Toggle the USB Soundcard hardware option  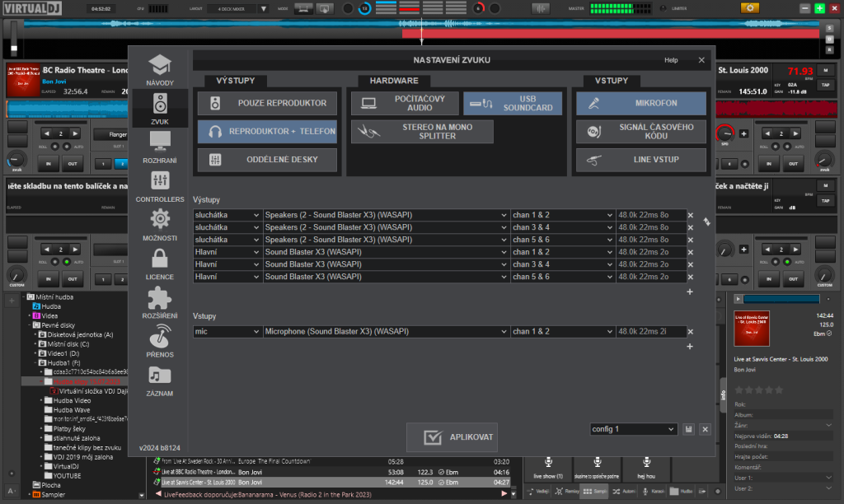coord(513,103)
